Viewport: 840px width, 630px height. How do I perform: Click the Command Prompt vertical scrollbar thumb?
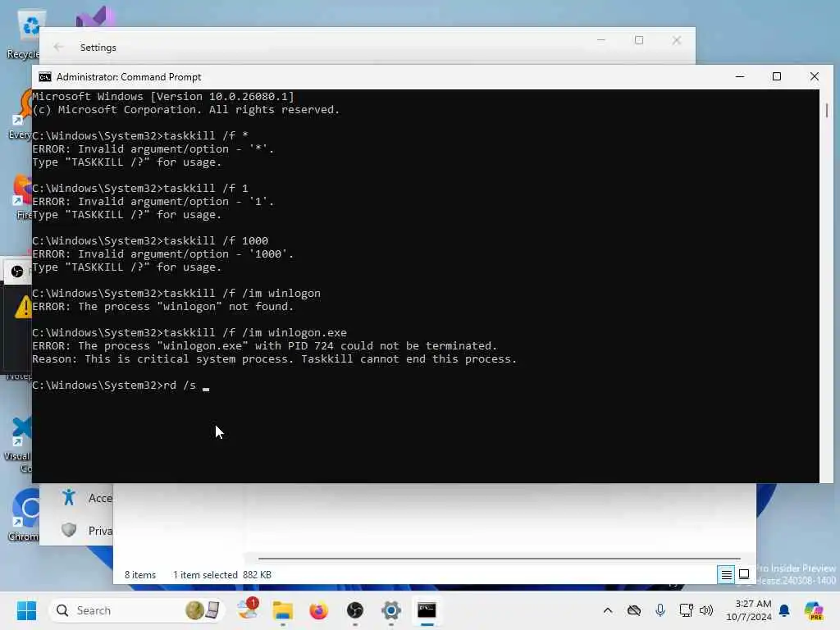click(827, 111)
